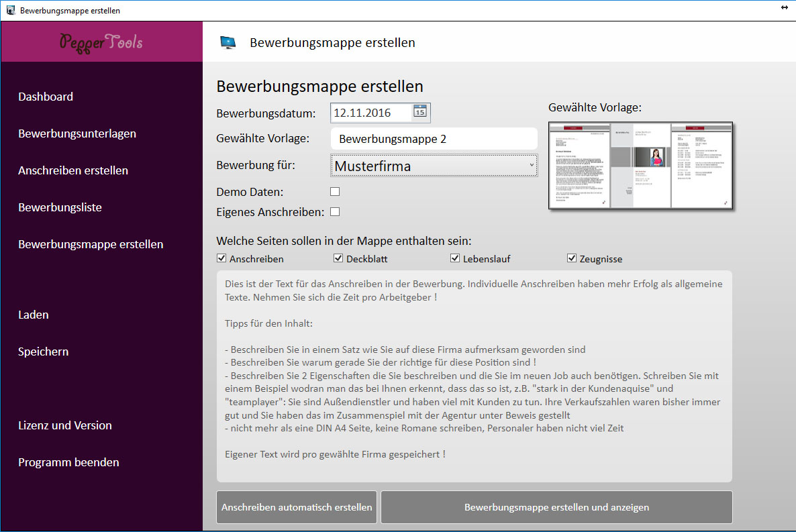The width and height of the screenshot is (796, 532).
Task: Click Speichern in the sidebar
Action: [x=43, y=352]
